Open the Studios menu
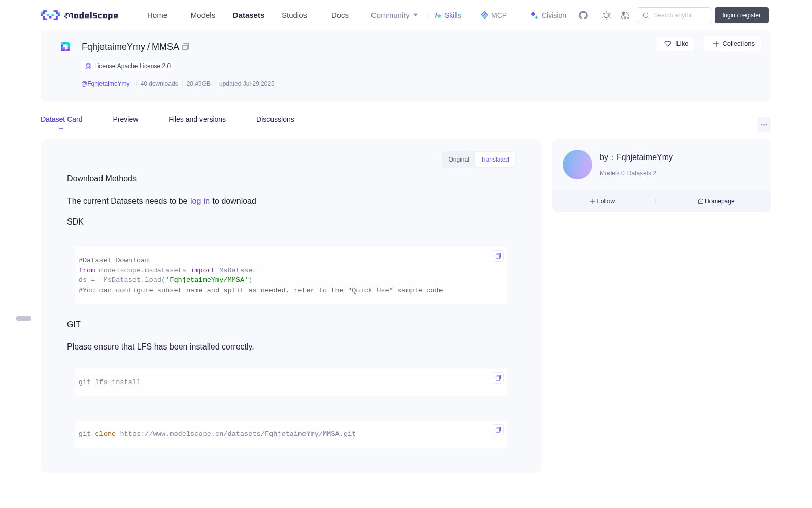Viewport: 812px width, 508px height. pyautogui.click(x=294, y=15)
